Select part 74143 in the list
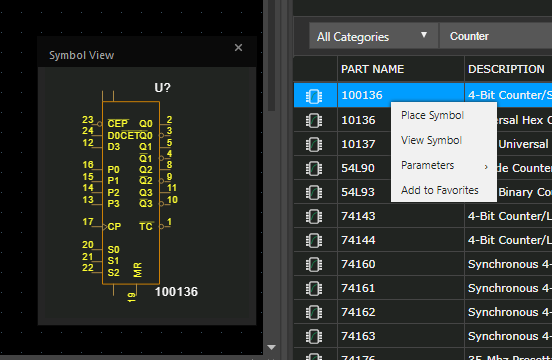This screenshot has width=552, height=360. click(x=358, y=216)
